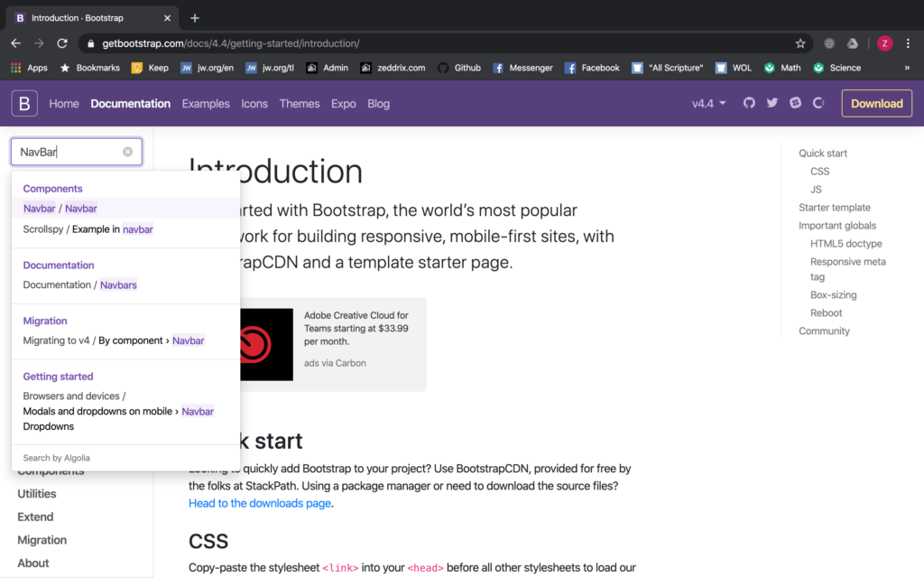Jump to Important globals in contents
This screenshot has height=578, width=924.
pos(837,225)
